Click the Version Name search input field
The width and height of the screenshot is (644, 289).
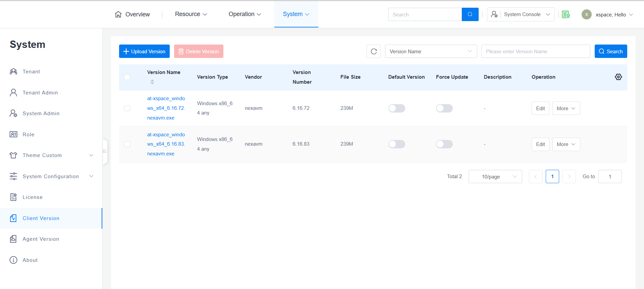tap(535, 51)
